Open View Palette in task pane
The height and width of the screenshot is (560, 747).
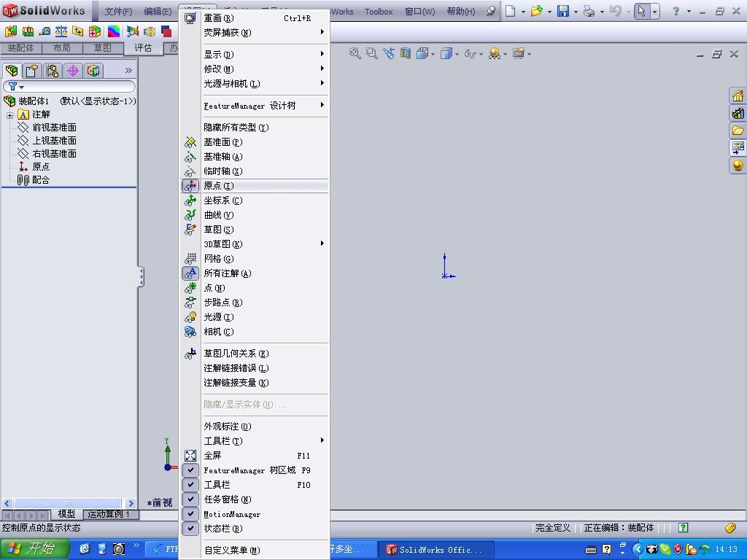point(738,147)
